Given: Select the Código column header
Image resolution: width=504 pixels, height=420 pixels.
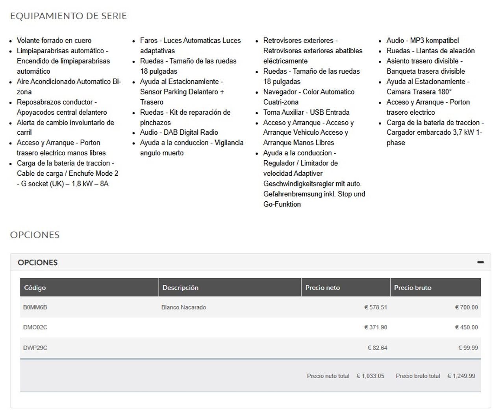Looking at the screenshot, I should tap(89, 288).
